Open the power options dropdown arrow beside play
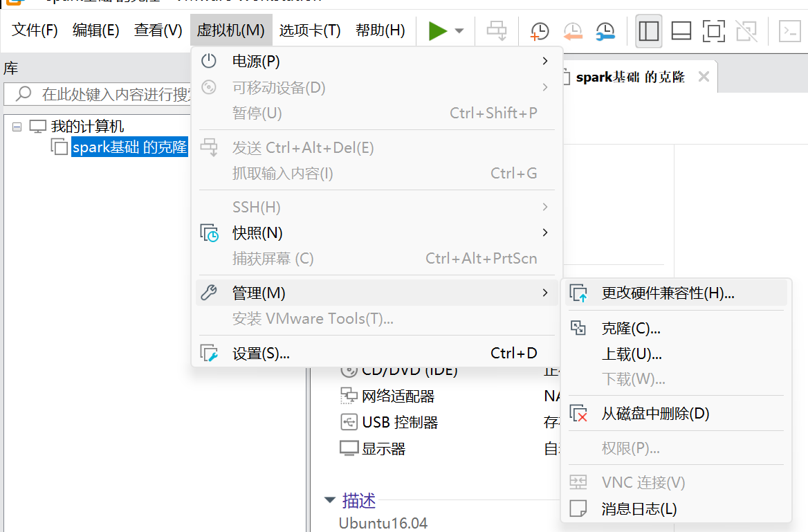The image size is (808, 532). (x=459, y=31)
